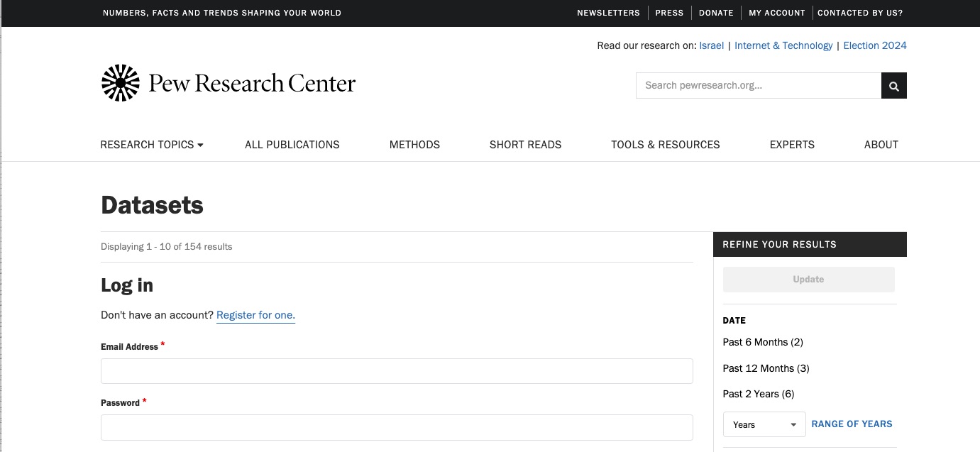980x452 pixels.
Task: Expand the date range with RANGE OF YEARS
Action: pos(852,424)
